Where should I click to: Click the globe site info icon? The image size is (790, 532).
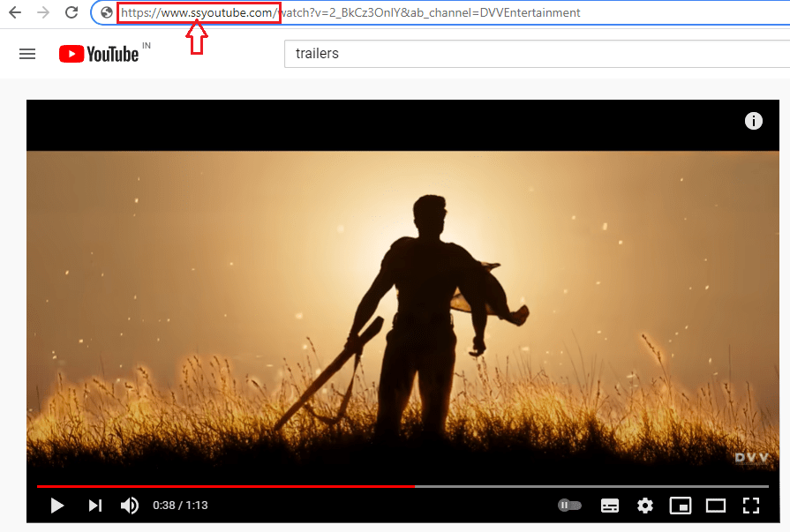[106, 12]
